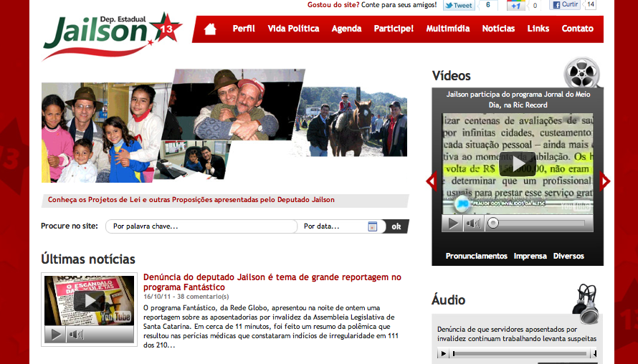Click the Vídeos player seek bar handle
The width and height of the screenshot is (638, 364).
pyautogui.click(x=492, y=223)
